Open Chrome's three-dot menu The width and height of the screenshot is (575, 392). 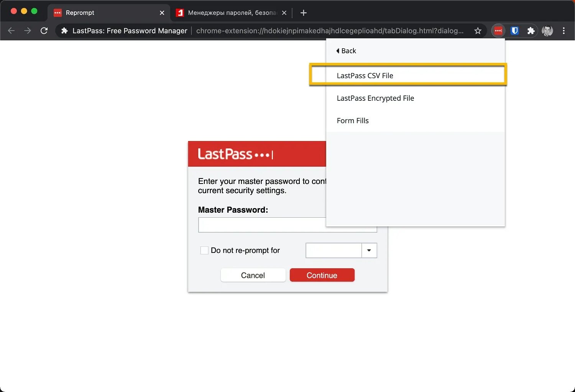coord(563,31)
